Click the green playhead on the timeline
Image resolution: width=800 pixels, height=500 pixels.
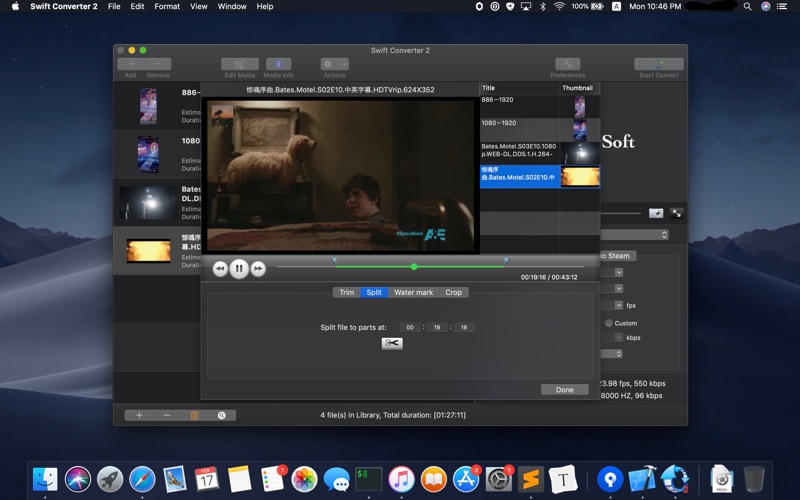[414, 267]
